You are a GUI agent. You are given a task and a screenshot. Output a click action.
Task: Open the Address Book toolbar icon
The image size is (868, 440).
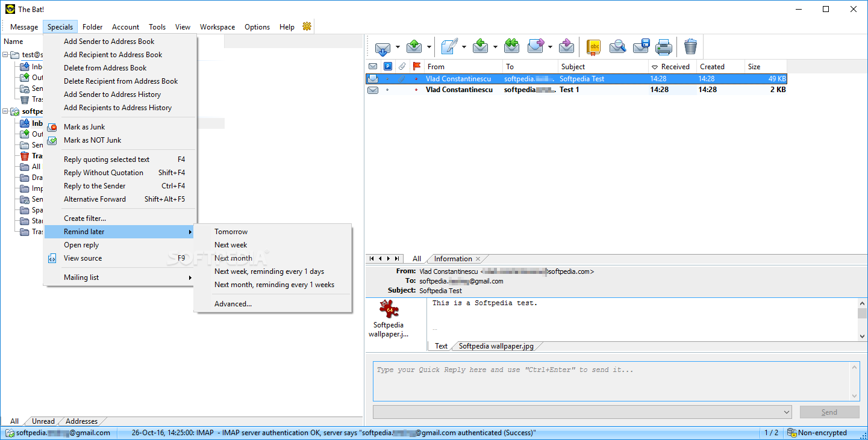click(x=594, y=47)
